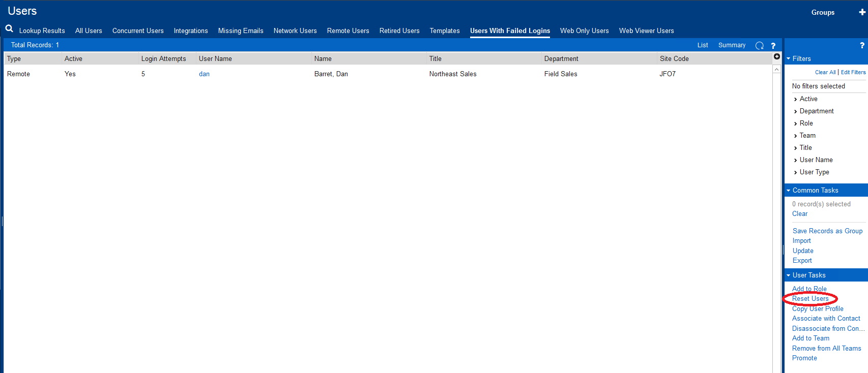Sort by the Department column header
Image resolution: width=868 pixels, height=373 pixels.
pyautogui.click(x=561, y=59)
